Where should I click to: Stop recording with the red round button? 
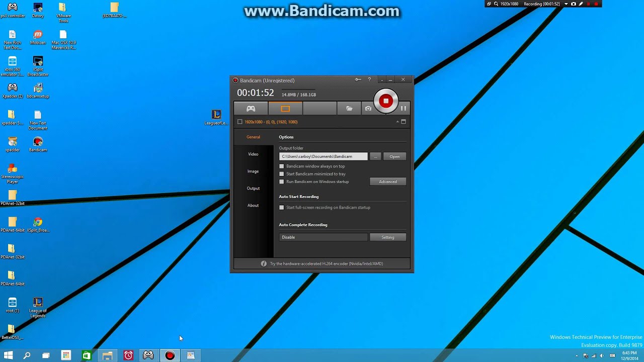pyautogui.click(x=386, y=101)
